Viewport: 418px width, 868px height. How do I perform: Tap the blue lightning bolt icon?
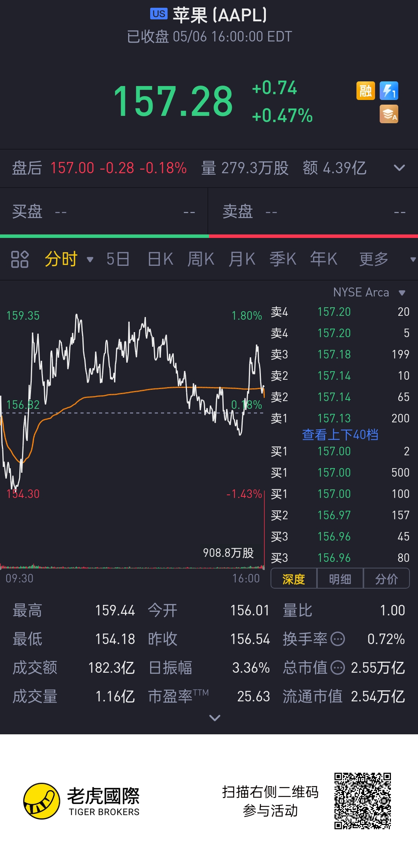point(389,91)
